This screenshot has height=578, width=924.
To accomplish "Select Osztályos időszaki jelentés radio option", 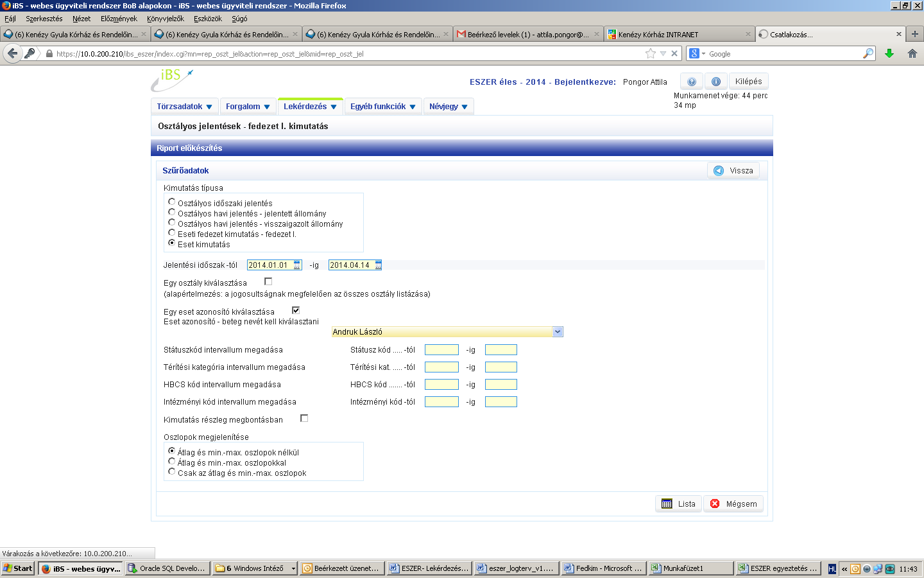I will tap(171, 202).
